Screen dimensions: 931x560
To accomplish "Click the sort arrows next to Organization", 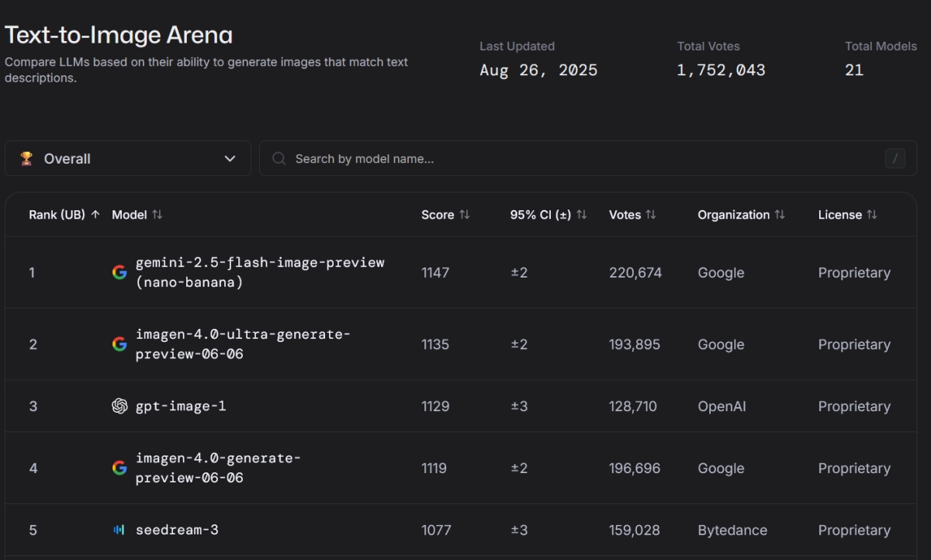I will [x=780, y=215].
